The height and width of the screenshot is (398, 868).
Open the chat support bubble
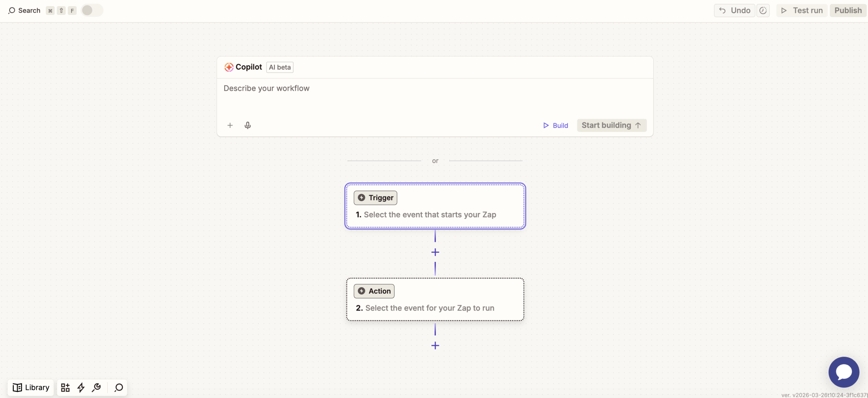(844, 372)
